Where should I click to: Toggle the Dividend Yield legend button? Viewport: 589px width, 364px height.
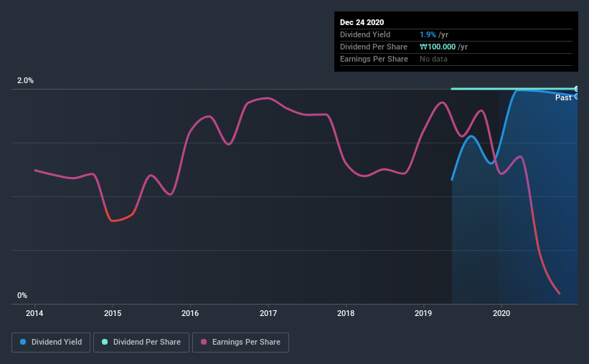51,343
